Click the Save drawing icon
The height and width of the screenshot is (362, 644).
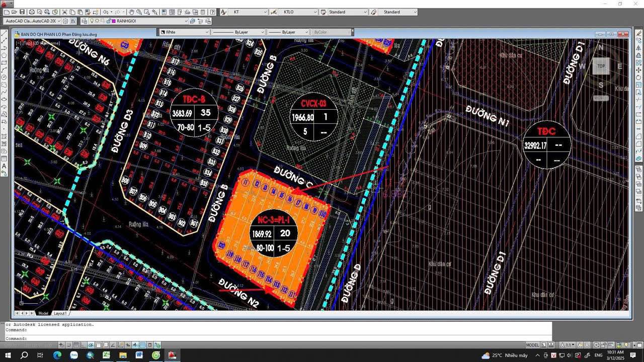tap(22, 12)
